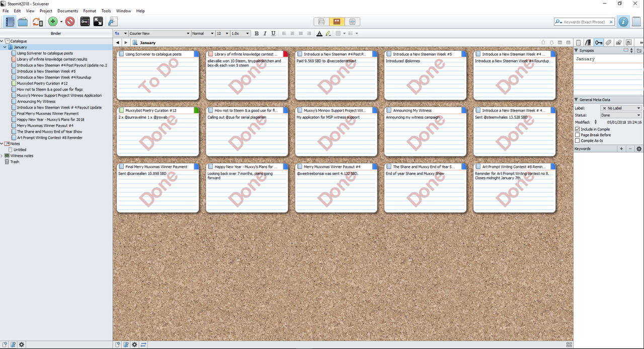This screenshot has width=644, height=349.
Task: Collapse the Synopsis section in Inspector
Action: coord(577,51)
